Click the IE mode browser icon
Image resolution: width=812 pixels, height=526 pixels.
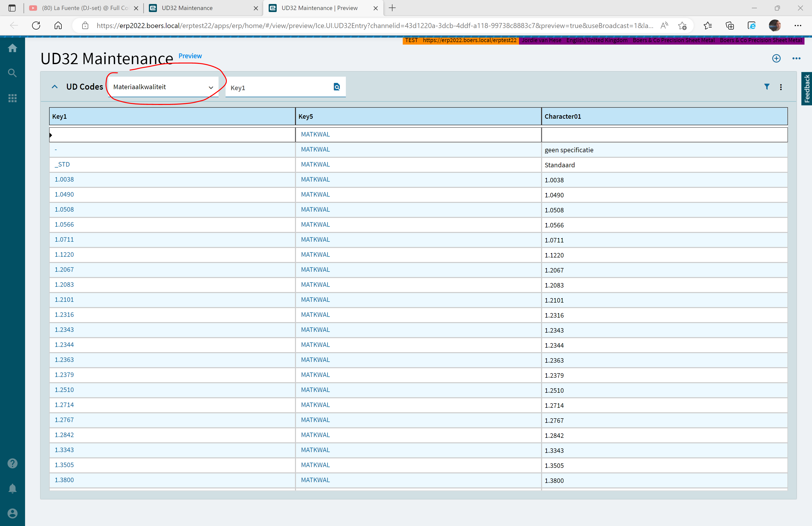coord(752,26)
